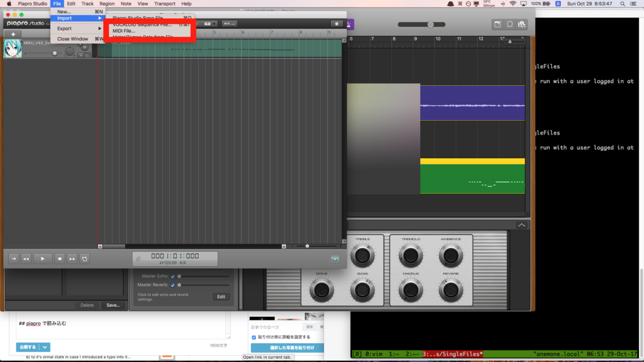Click the 4/4 time signature value

182,263
